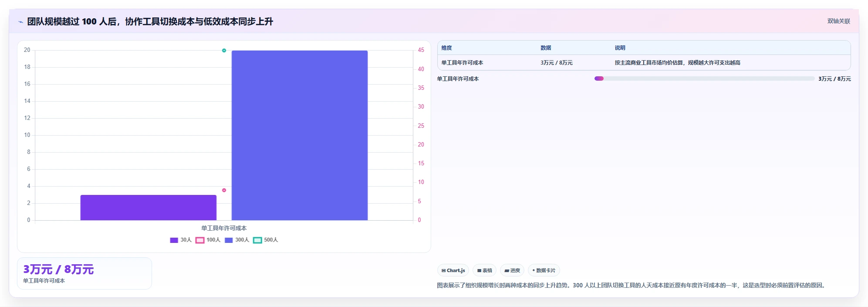Viewport: 868px width, 307px height.
Task: Click the trend icon beside the card title
Action: coord(20,22)
